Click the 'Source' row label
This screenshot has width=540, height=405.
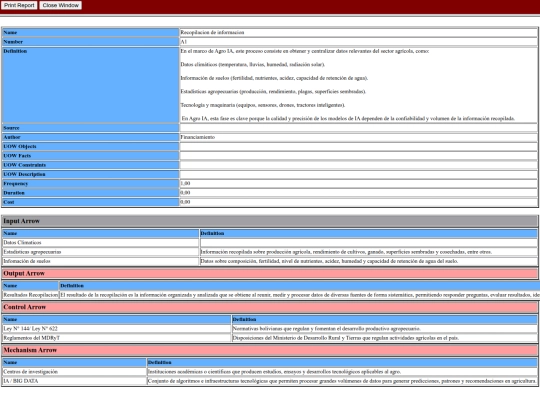(x=11, y=128)
